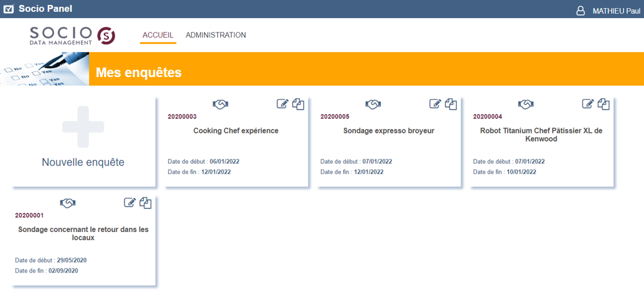Open Sondage concernant le retour dans les locaux title
This screenshot has width=644, height=301.
point(83,234)
